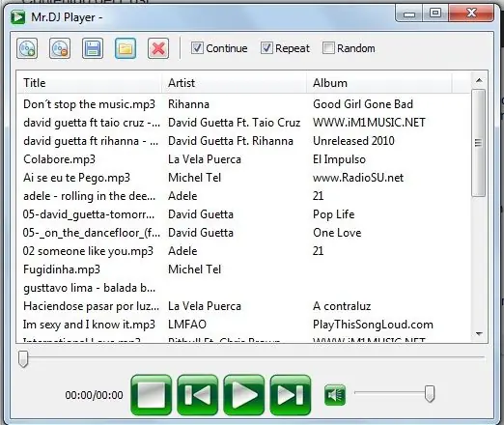Uncheck the Repeat checkbox
This screenshot has width=504, height=425.
(266, 48)
